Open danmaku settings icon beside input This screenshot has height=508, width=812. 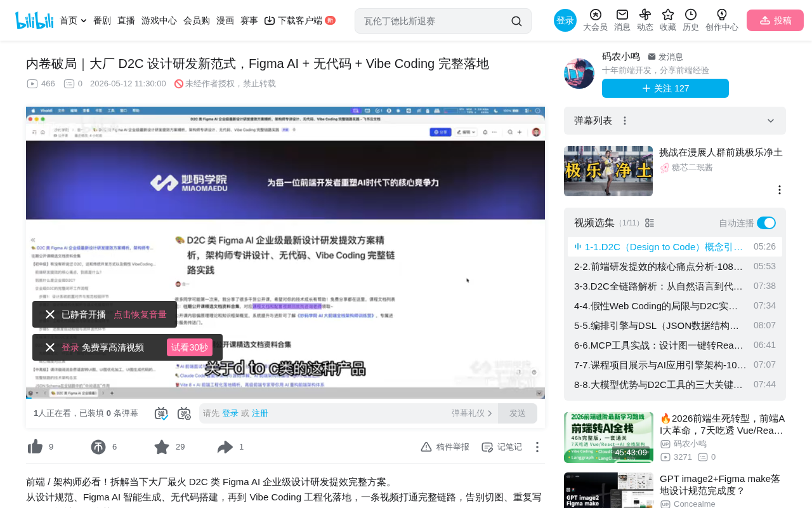[x=184, y=413]
